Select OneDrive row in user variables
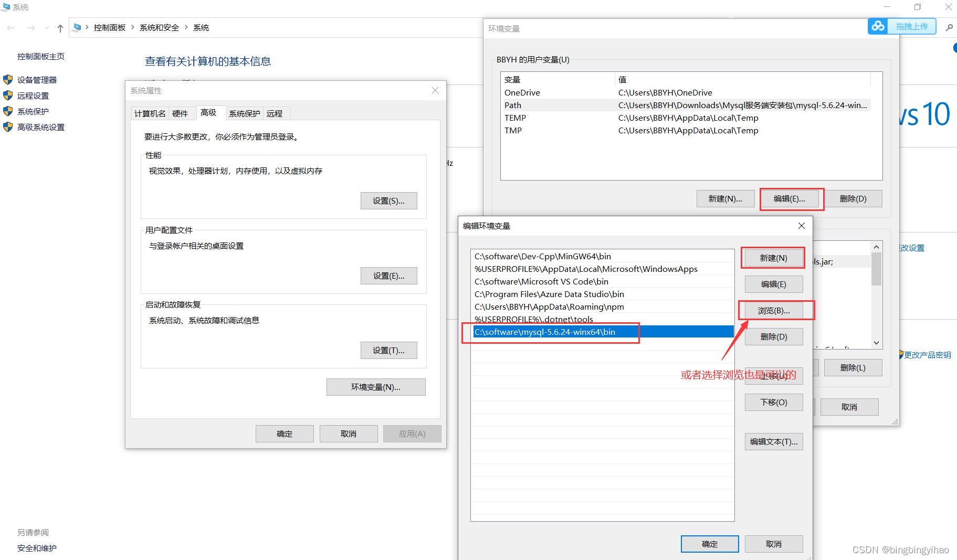Viewport: 957px width, 560px height. 686,92
